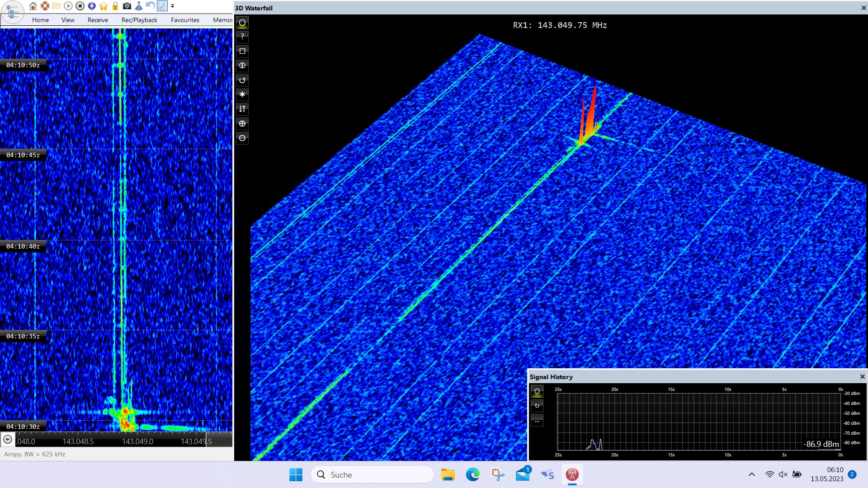The image size is (868, 488).
Task: Open File Explorer from the taskbar
Action: [x=448, y=474]
